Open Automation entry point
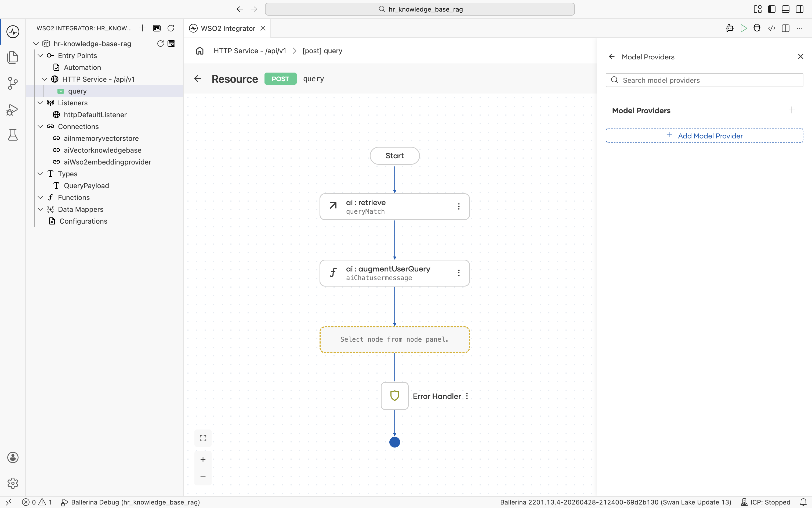812x508 pixels. [x=82, y=67]
